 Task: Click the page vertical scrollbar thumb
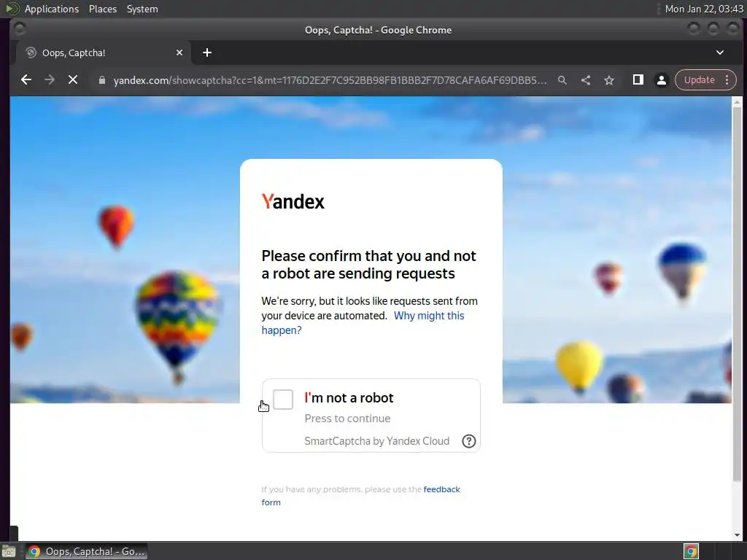coord(737,294)
